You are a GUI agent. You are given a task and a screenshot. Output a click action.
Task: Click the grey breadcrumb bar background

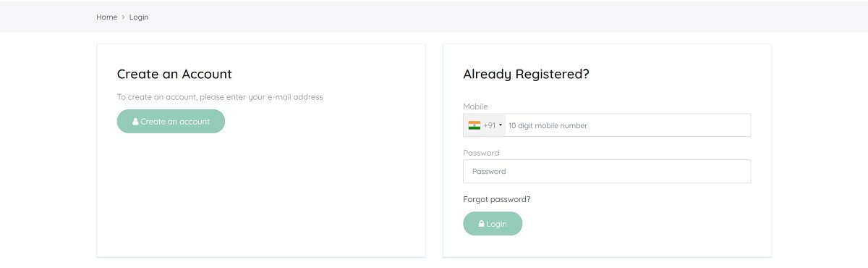coord(506,17)
